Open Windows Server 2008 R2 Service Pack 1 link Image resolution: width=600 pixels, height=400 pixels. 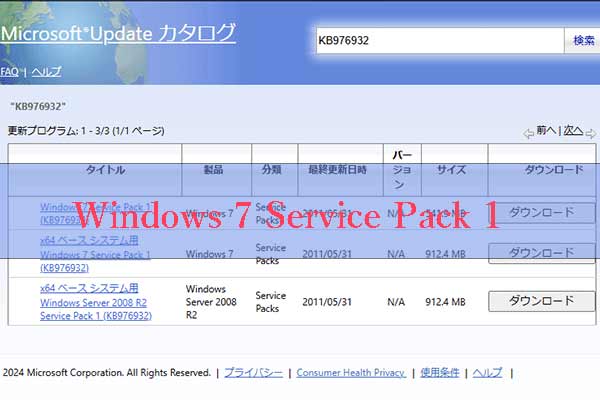tap(96, 302)
